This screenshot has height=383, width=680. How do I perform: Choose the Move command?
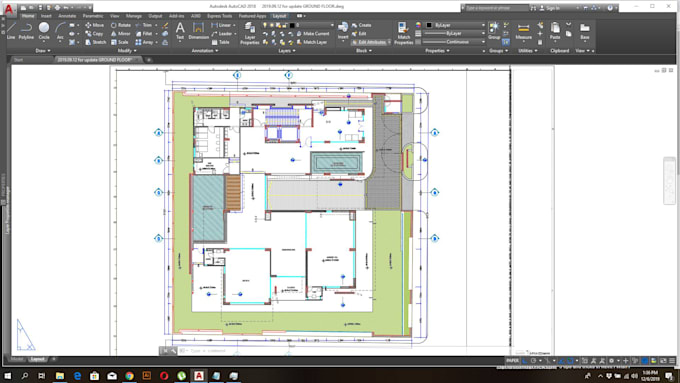click(x=95, y=25)
